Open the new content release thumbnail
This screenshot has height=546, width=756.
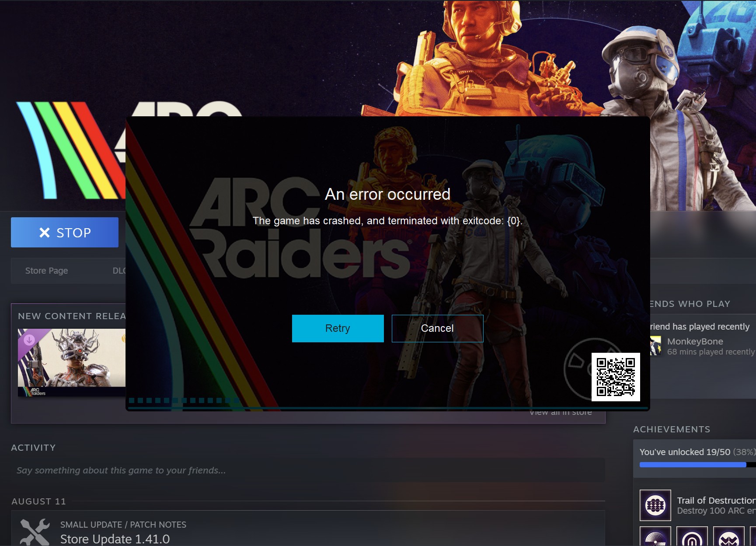[72, 362]
